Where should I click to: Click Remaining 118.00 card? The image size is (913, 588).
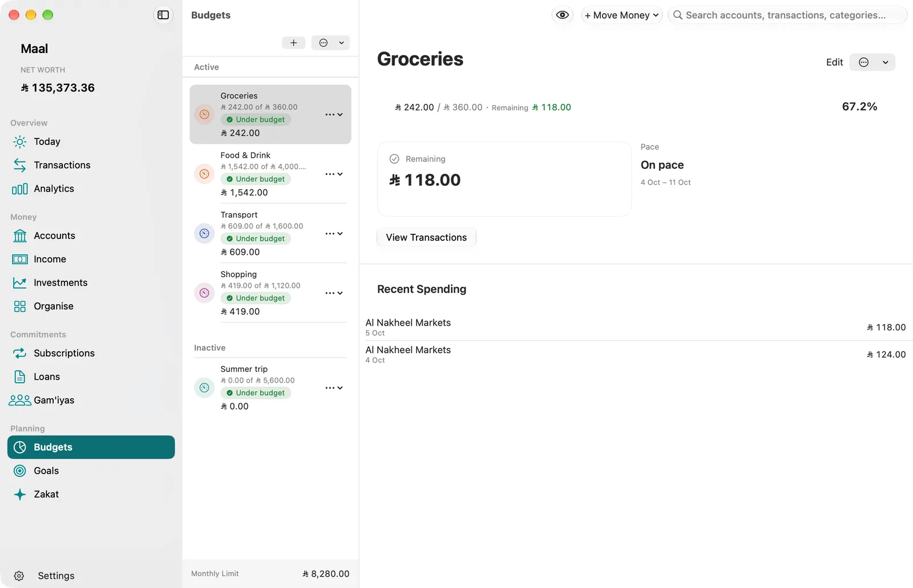[504, 179]
